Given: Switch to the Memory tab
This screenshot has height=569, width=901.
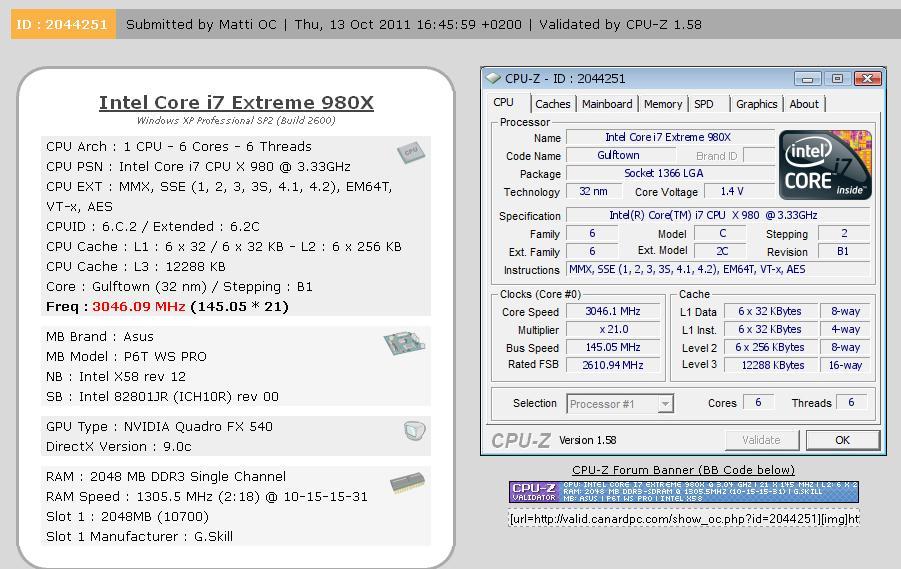Looking at the screenshot, I should point(663,104).
